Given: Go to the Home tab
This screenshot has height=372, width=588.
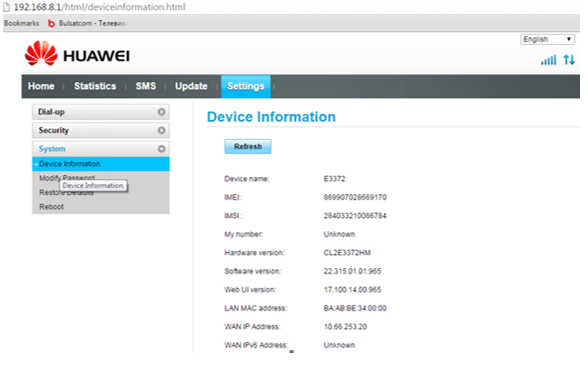Looking at the screenshot, I should point(41,86).
